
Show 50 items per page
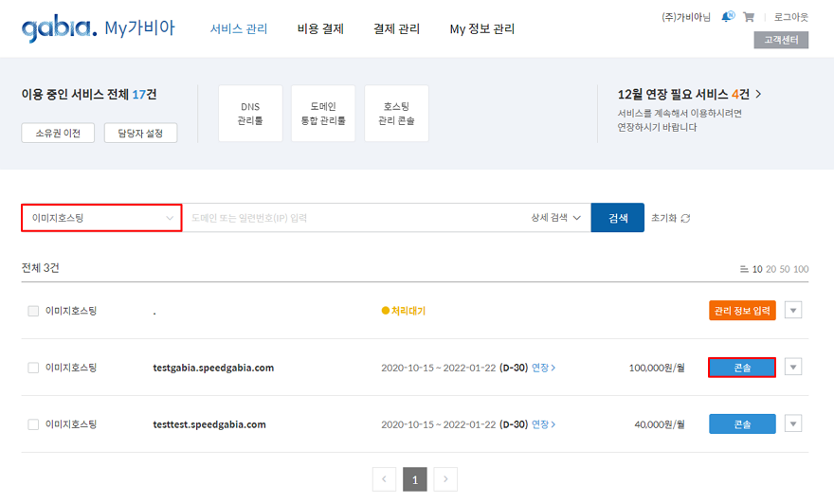coord(785,270)
